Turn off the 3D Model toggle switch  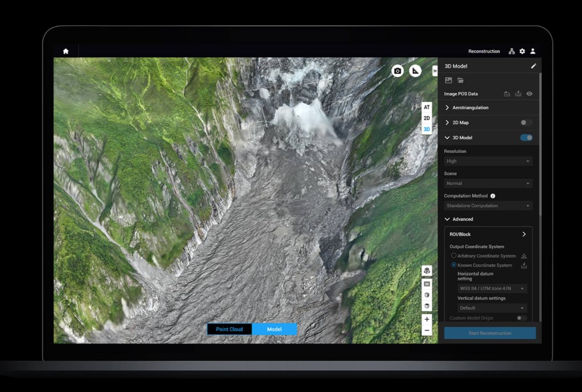click(x=526, y=138)
